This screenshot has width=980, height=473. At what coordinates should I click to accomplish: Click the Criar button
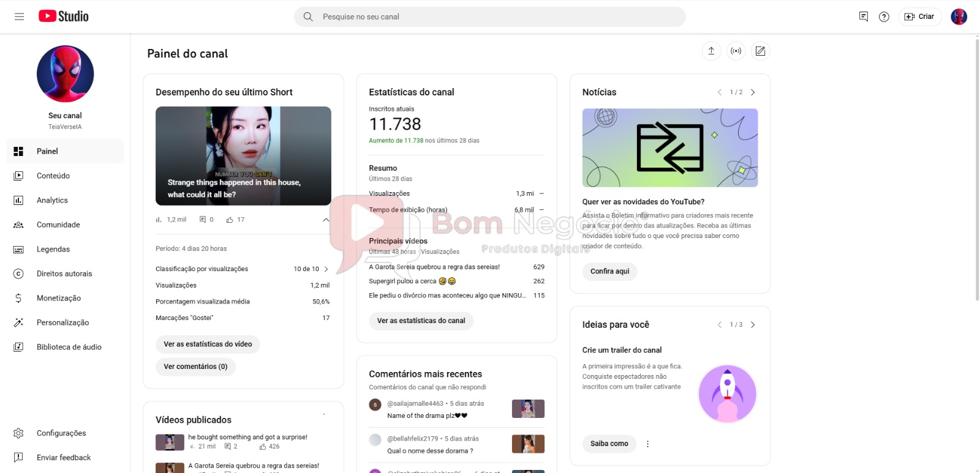pyautogui.click(x=920, y=17)
